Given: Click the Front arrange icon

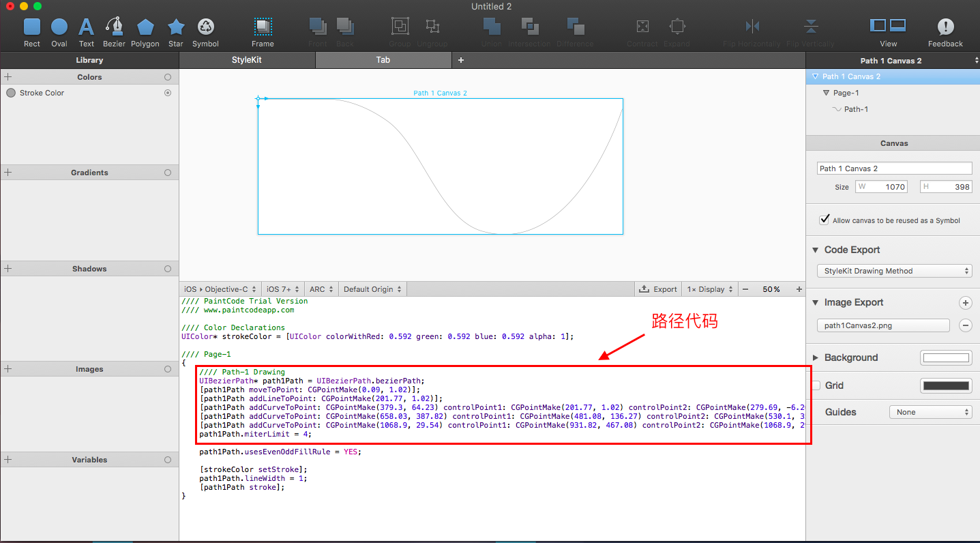Looking at the screenshot, I should pos(318,27).
